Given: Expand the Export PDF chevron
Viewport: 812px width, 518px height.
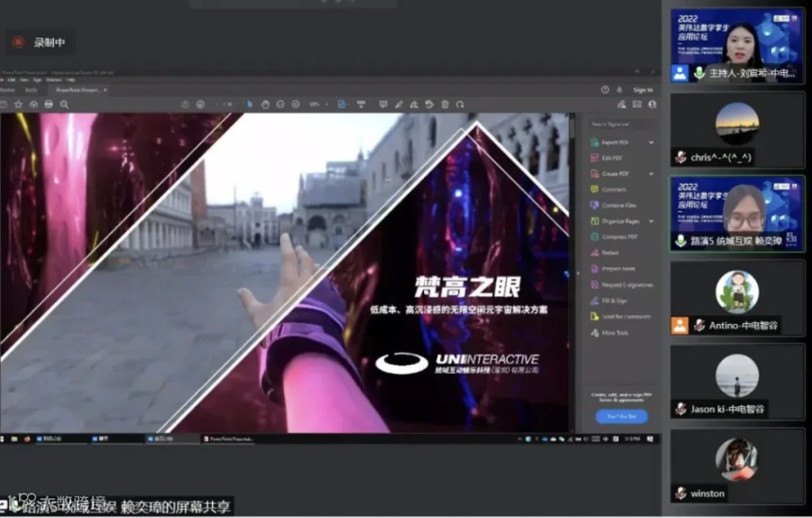Looking at the screenshot, I should coord(651,142).
